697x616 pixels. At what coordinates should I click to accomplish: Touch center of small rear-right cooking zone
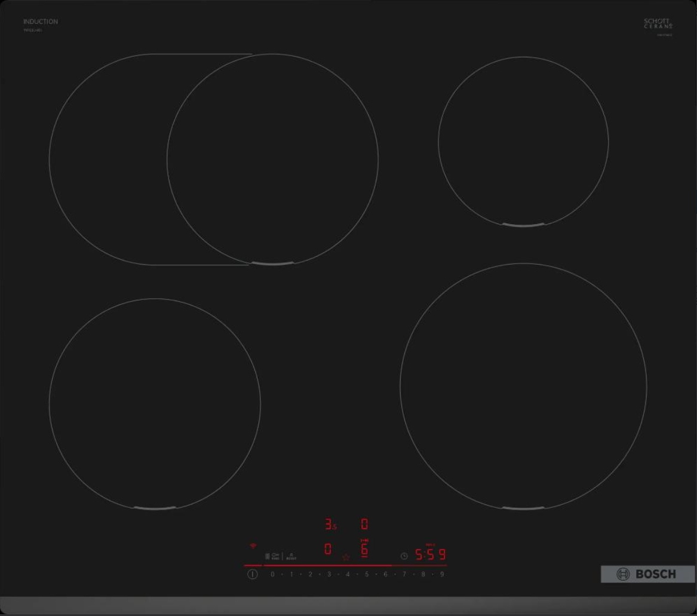pyautogui.click(x=523, y=142)
